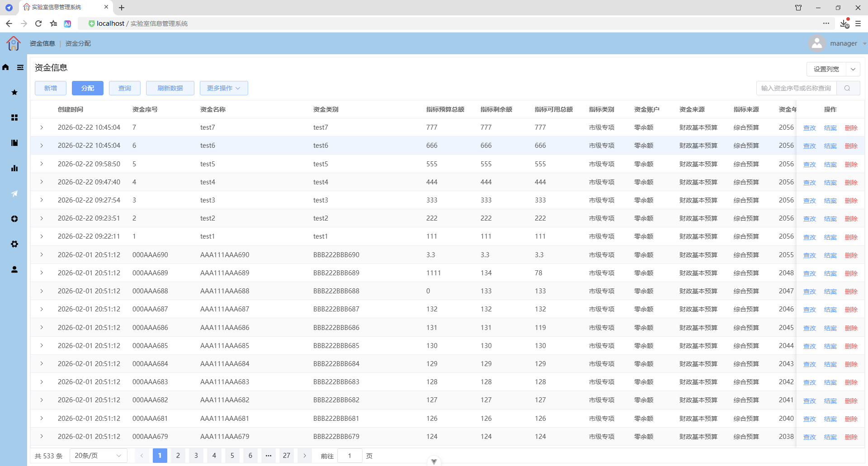Select the person profile sidebar icon
The image size is (868, 466).
click(14, 269)
